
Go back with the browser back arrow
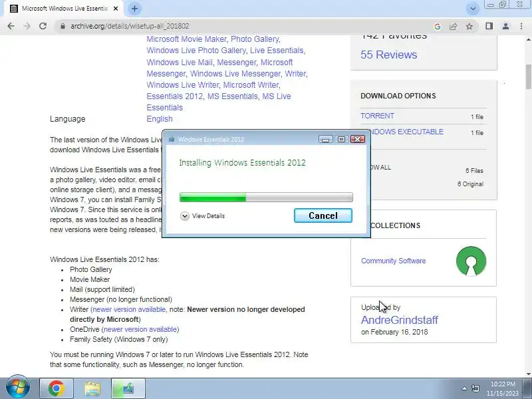pyautogui.click(x=11, y=26)
